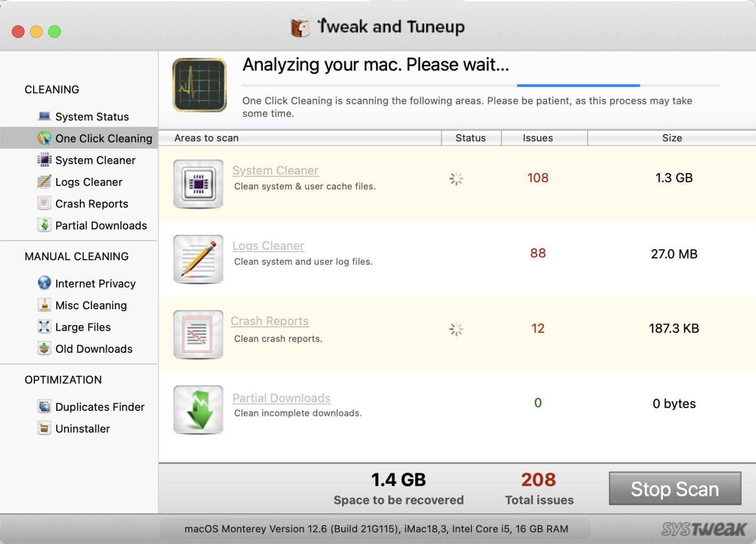Click the large Crash Reports document icon in the scan list

coord(198,334)
